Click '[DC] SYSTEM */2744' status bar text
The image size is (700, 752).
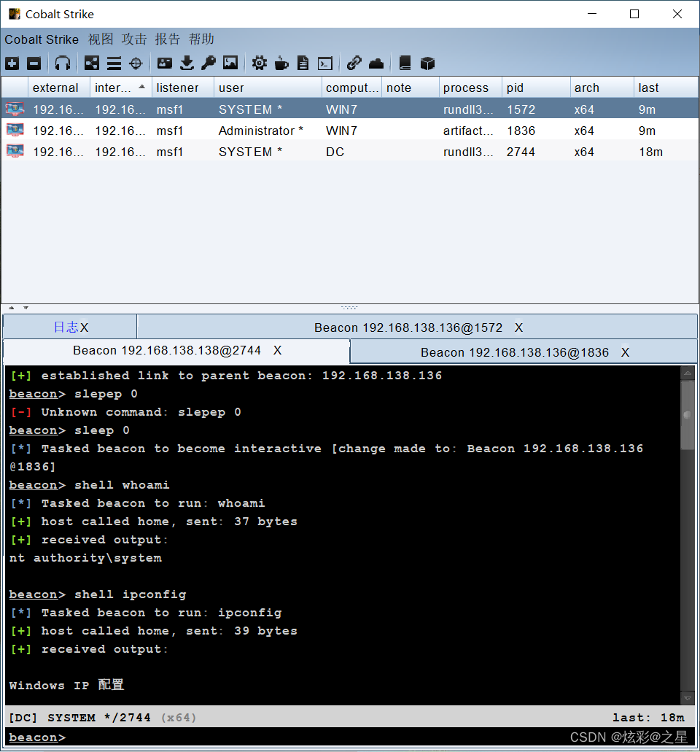[x=79, y=718]
